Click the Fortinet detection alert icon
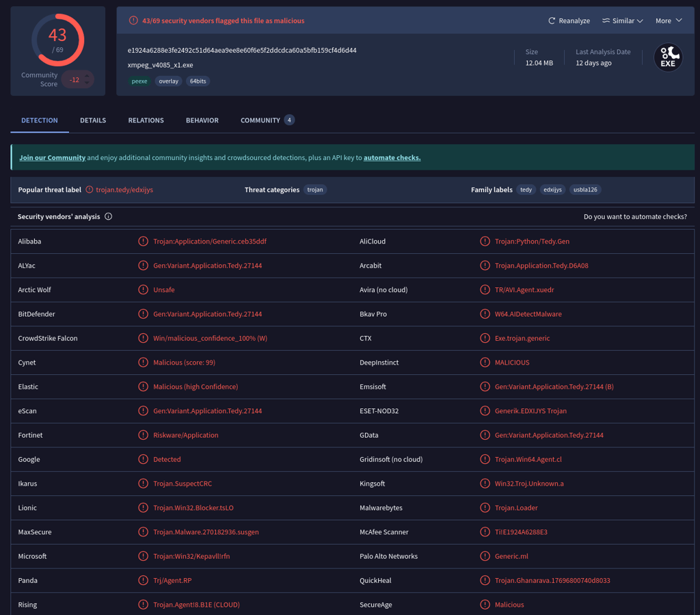The width and height of the screenshot is (700, 615). (x=143, y=435)
